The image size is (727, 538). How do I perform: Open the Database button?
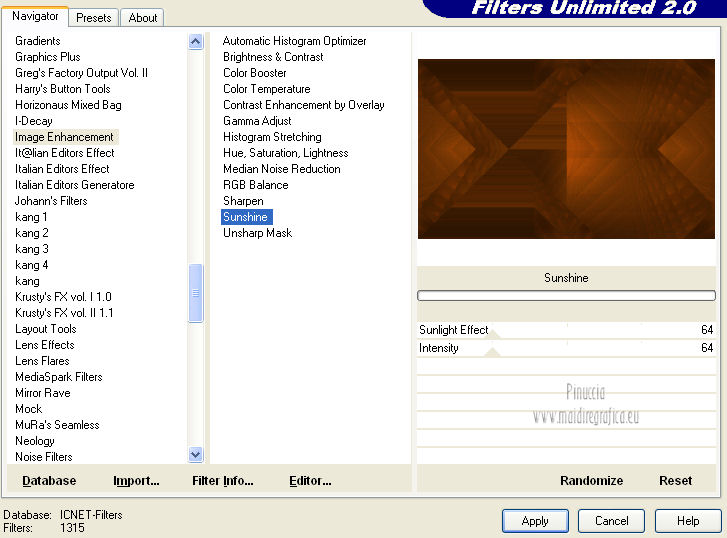49,480
